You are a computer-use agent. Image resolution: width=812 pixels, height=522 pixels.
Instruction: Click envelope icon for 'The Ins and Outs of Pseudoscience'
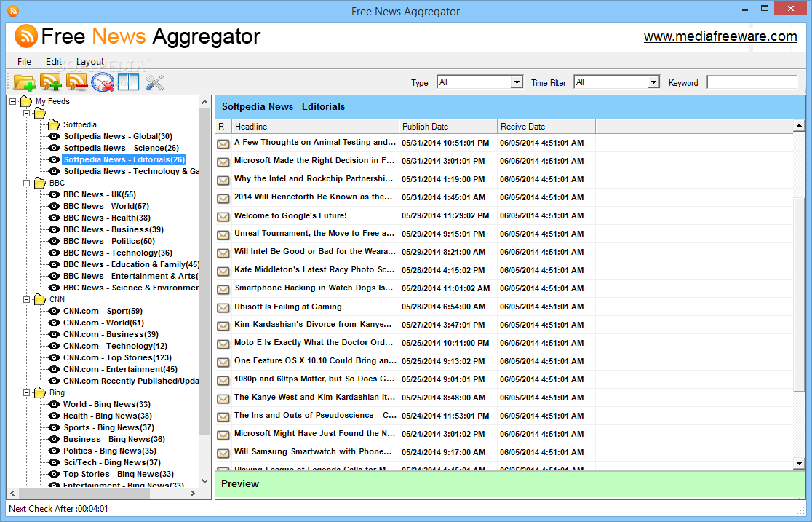click(x=223, y=416)
